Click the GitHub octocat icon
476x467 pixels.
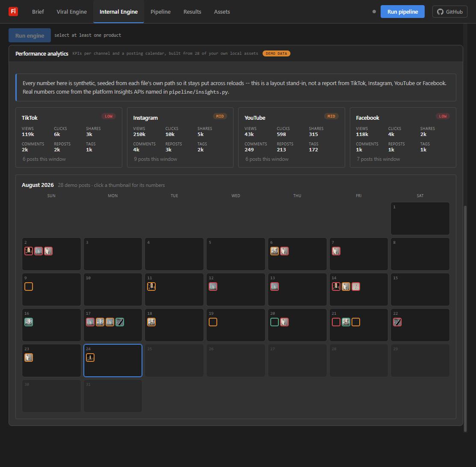point(440,12)
